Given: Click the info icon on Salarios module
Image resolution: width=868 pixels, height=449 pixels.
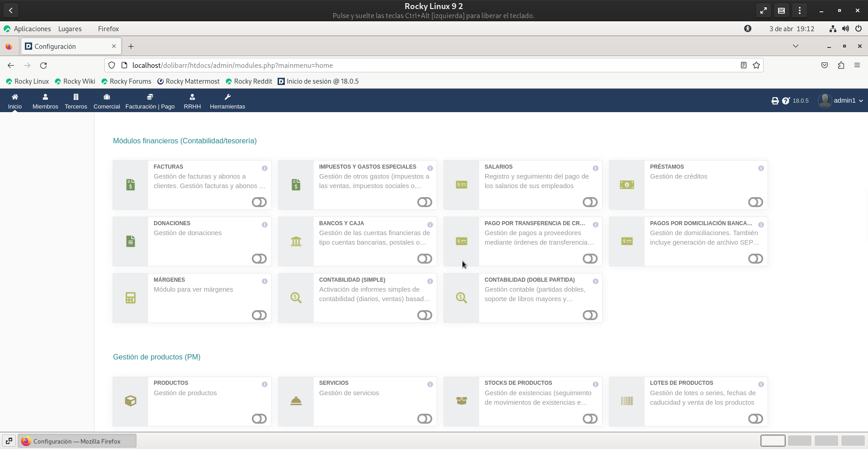Looking at the screenshot, I should [x=595, y=168].
